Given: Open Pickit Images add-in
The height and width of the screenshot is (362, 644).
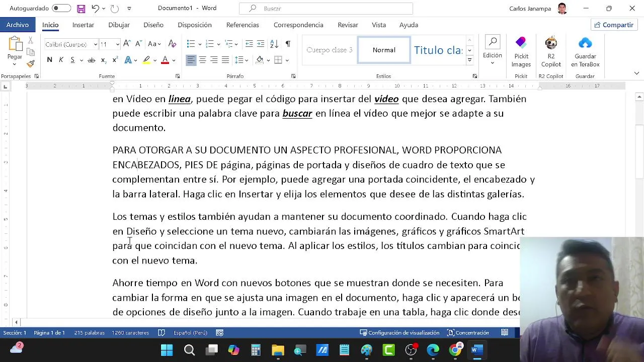Looking at the screenshot, I should (521, 52).
